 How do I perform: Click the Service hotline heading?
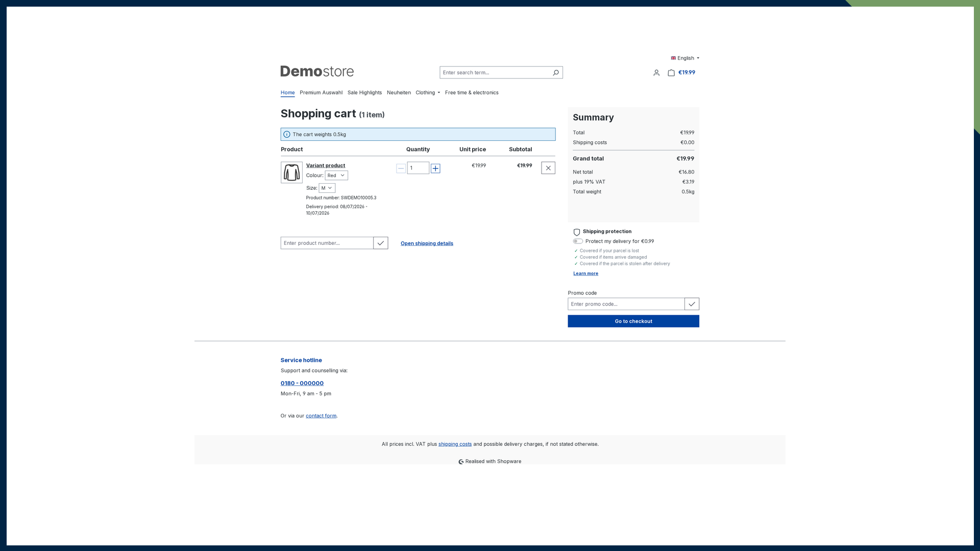pos(301,361)
